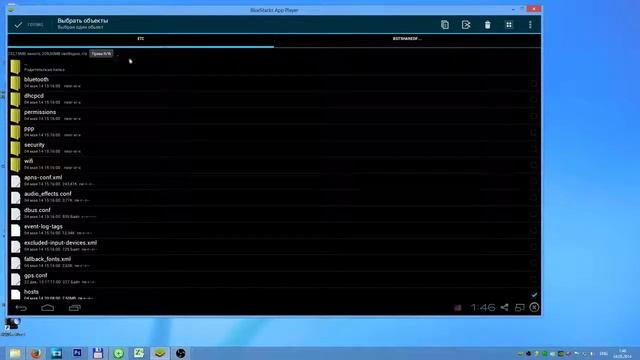Screen dimensions: 640x360
Task: Tap the Android back navigation icon
Action: coord(21,308)
